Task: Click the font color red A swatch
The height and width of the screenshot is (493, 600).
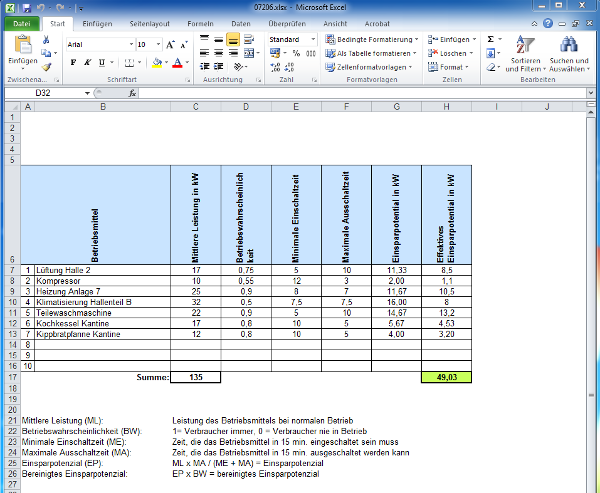Action: tap(176, 62)
